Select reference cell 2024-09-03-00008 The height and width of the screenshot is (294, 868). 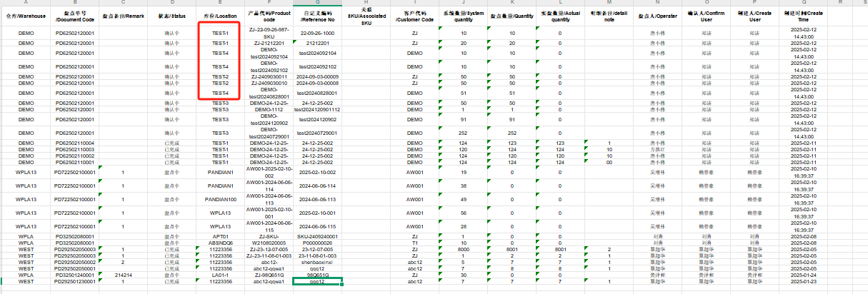tap(318, 83)
